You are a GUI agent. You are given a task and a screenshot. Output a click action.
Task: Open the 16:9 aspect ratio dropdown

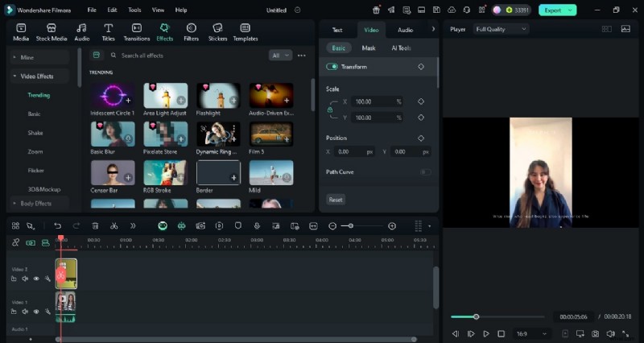[532, 333]
